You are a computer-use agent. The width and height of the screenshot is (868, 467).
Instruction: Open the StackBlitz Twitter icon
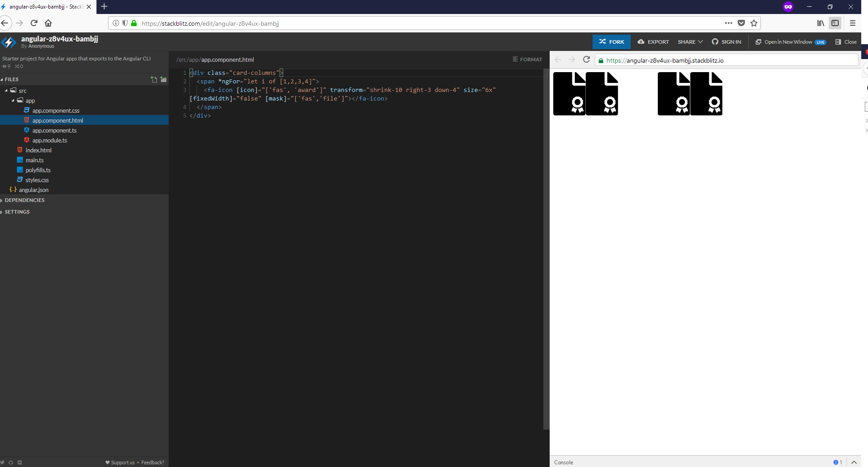2,463
